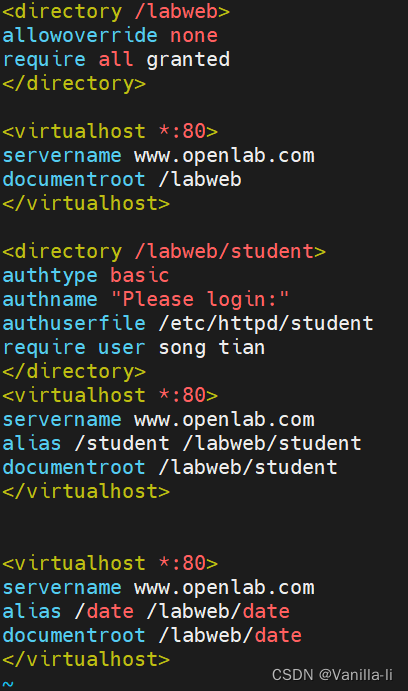Click documentroot /labweb/date path
This screenshot has width=408, height=691.
click(230, 635)
